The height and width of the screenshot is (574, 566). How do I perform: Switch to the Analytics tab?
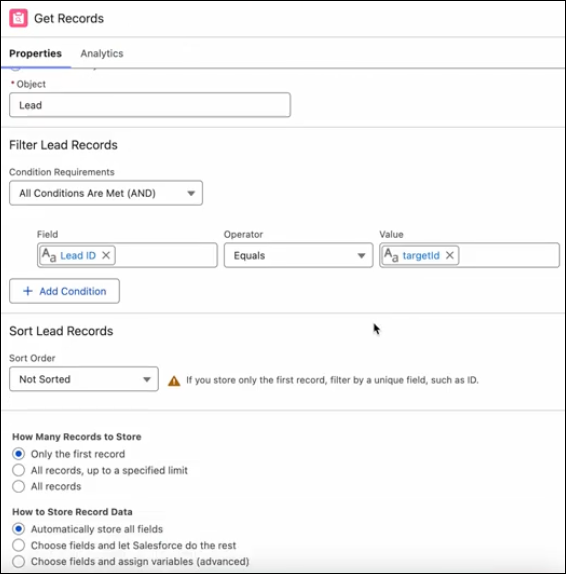click(102, 53)
